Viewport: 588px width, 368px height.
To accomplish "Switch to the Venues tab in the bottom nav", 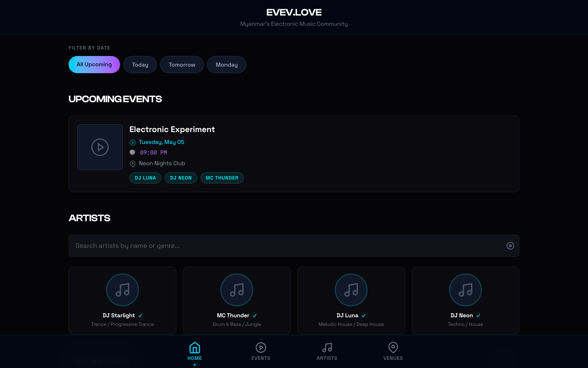I will (x=393, y=351).
